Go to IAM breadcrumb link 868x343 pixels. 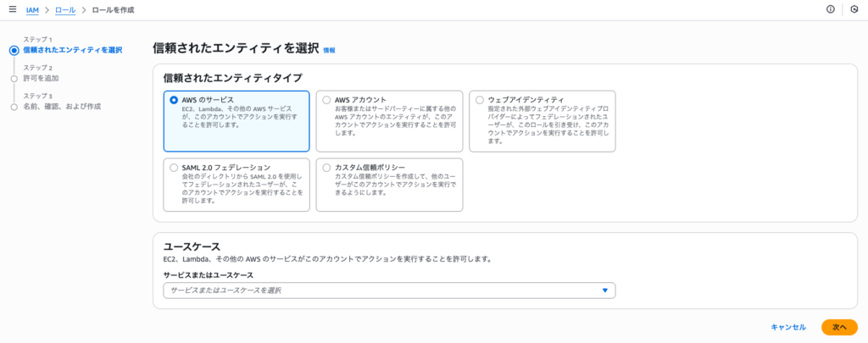coord(32,9)
